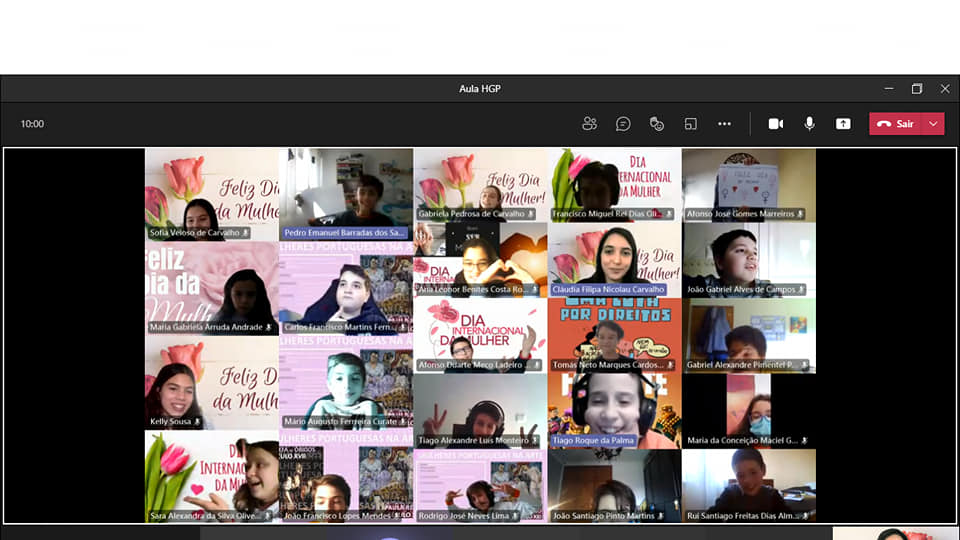Open the breakout rooms icon
The width and height of the screenshot is (960, 540).
tap(690, 124)
